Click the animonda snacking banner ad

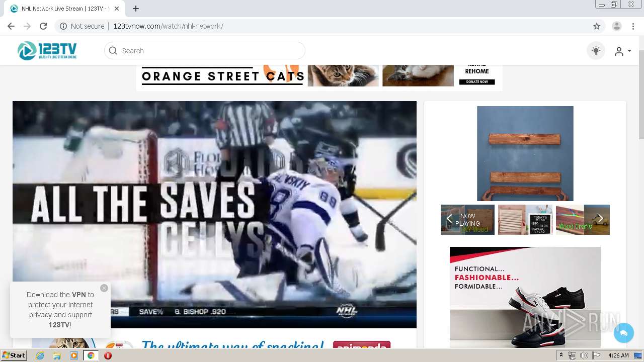[214, 343]
